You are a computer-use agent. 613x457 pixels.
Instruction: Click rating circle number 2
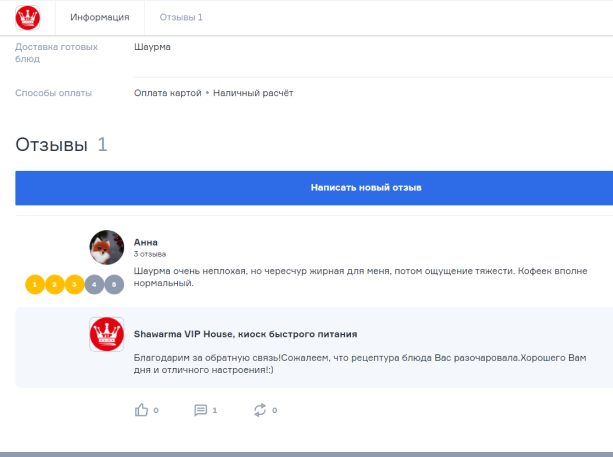click(x=55, y=284)
